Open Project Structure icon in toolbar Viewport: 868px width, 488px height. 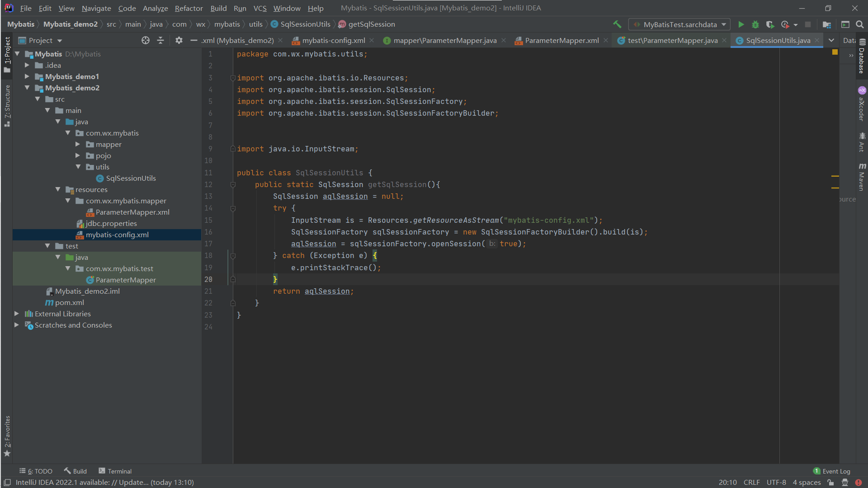click(827, 24)
